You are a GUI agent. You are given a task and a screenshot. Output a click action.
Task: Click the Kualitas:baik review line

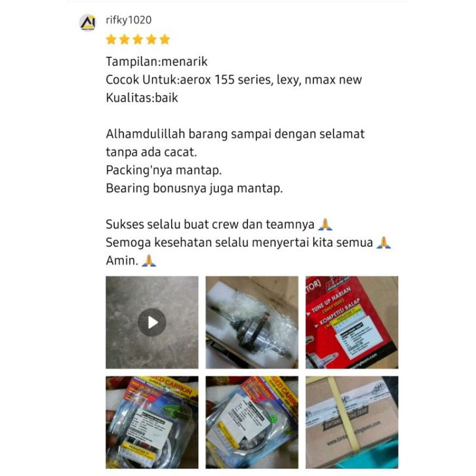click(x=142, y=98)
